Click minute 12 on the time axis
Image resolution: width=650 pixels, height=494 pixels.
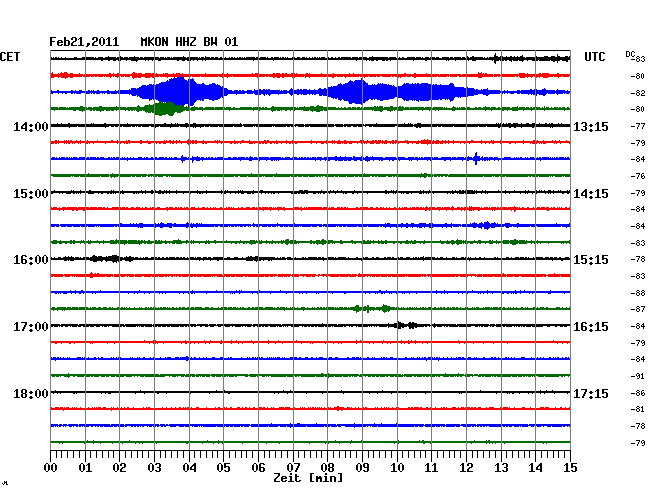[x=466, y=468]
